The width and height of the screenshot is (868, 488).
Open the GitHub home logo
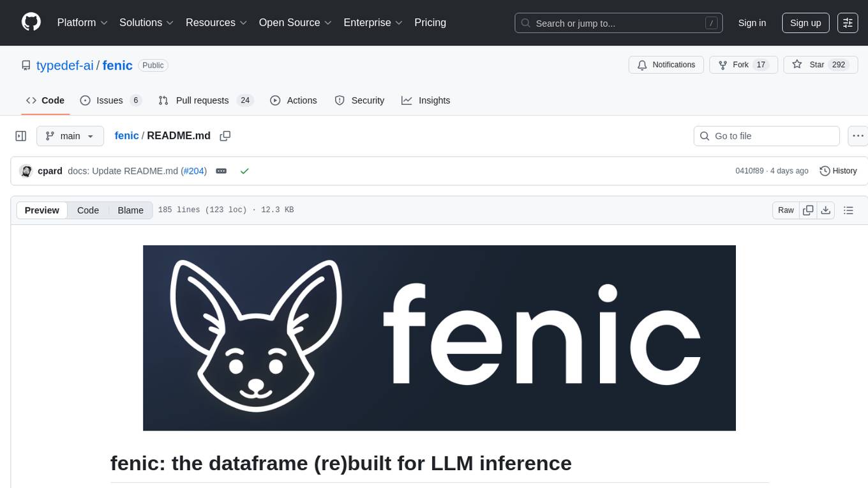pyautogui.click(x=31, y=22)
